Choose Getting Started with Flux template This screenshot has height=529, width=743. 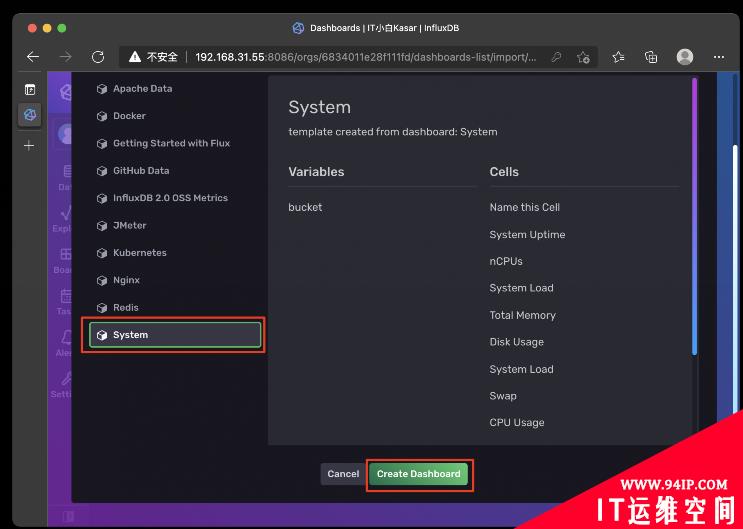pyautogui.click(x=174, y=143)
